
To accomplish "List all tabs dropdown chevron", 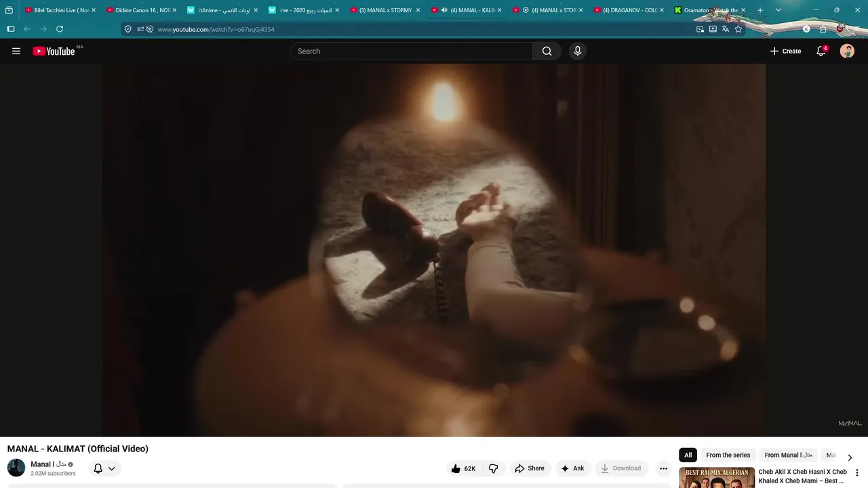I will pos(778,10).
